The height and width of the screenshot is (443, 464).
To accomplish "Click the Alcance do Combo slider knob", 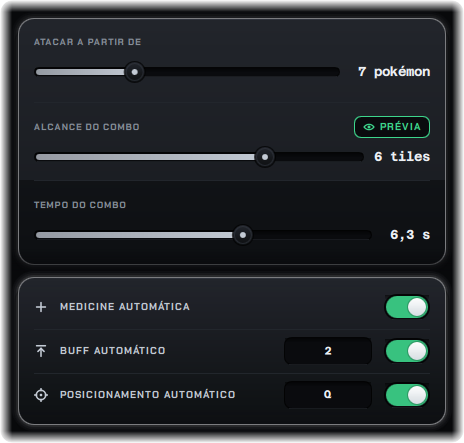I will (265, 157).
